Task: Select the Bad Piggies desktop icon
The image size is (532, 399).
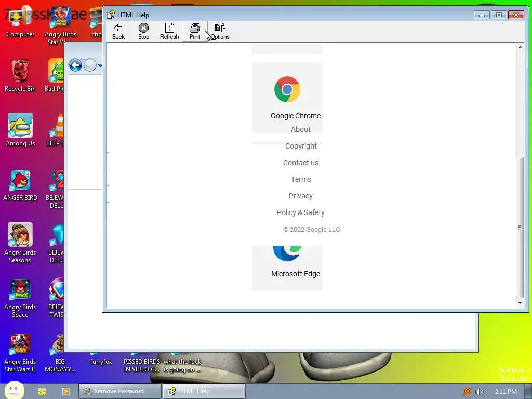Action: tap(54, 75)
